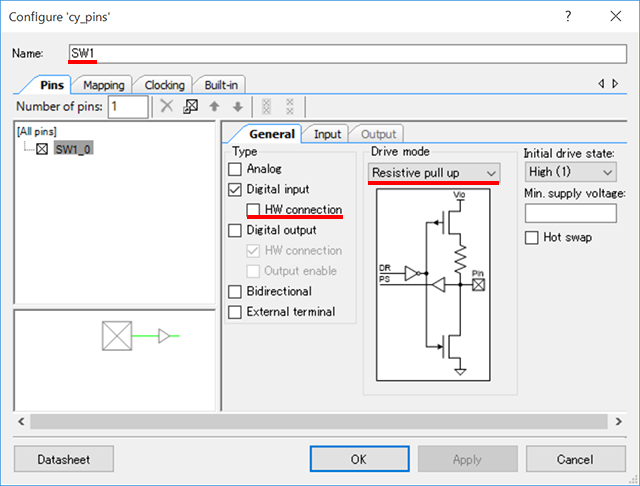Enable the Analog checkbox
This screenshot has width=640, height=486.
coord(235,169)
